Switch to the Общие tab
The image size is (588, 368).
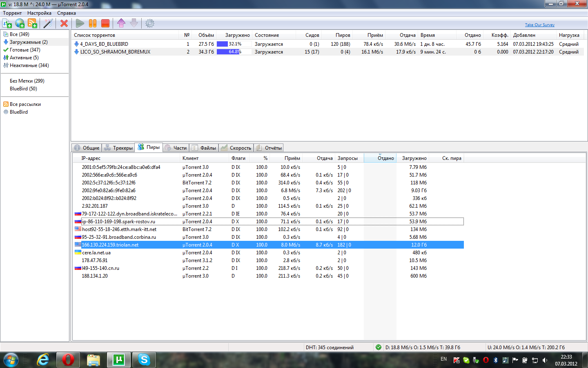click(87, 148)
